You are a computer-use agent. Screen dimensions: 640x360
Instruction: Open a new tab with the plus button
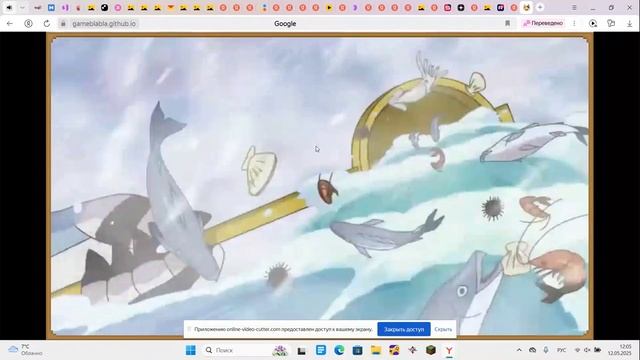click(540, 7)
